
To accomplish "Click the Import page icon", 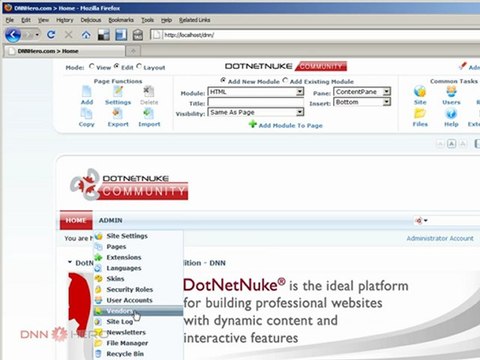I will [x=149, y=114].
